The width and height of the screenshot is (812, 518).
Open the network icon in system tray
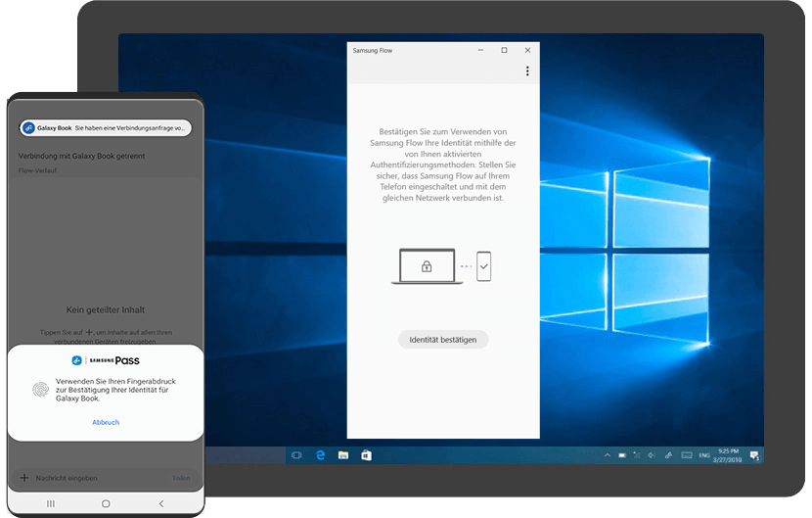pos(637,455)
